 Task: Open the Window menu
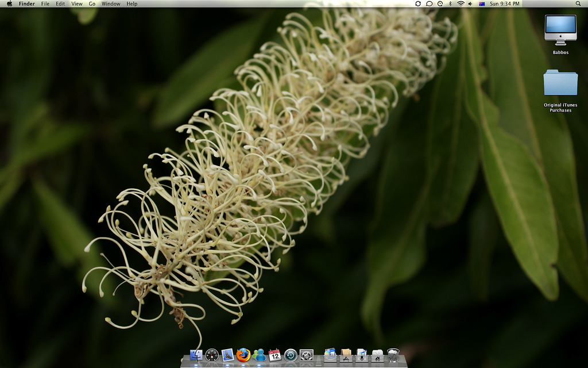(111, 4)
